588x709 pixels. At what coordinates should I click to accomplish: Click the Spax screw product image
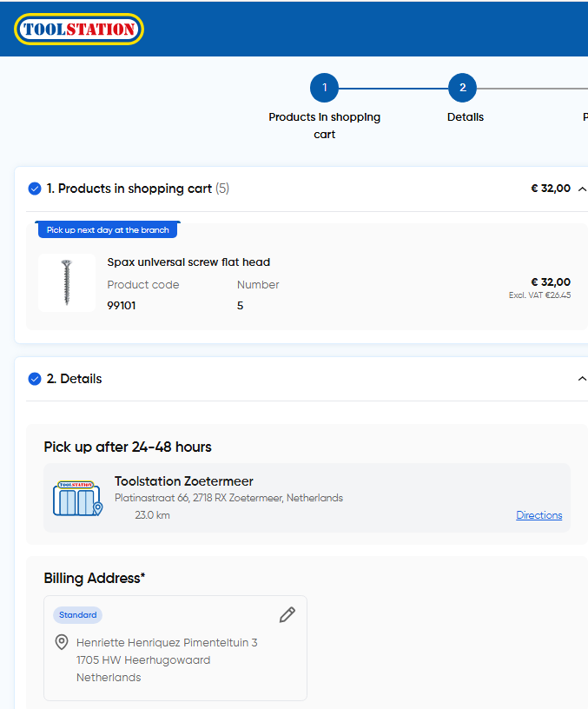[x=67, y=282]
